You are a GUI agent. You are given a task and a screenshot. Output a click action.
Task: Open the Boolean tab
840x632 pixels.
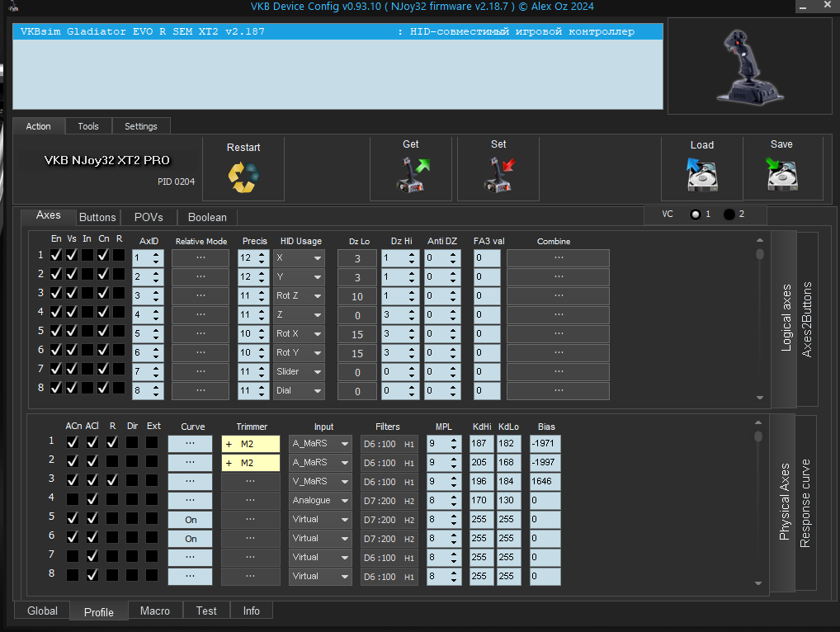click(x=207, y=217)
